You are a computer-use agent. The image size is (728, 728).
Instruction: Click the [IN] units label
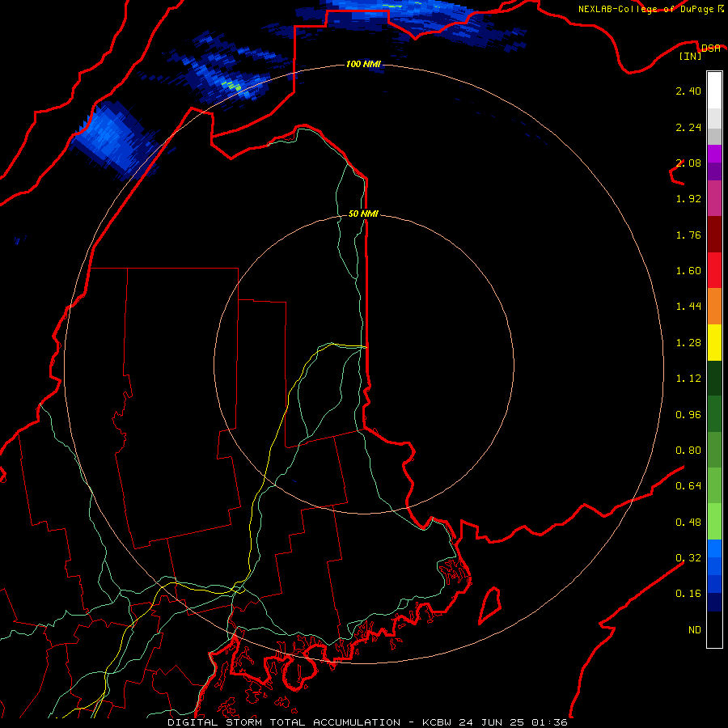[690, 56]
